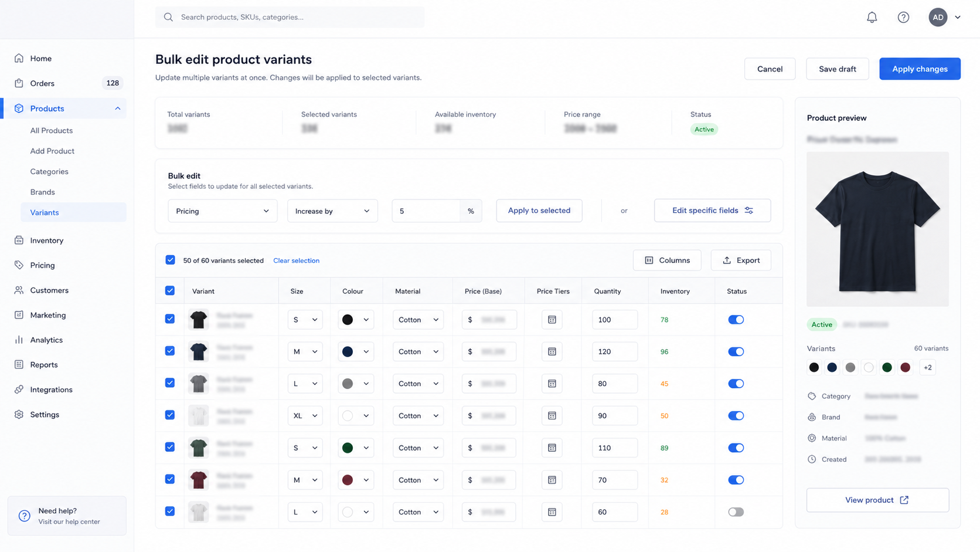Click Save draft button
This screenshot has width=980, height=552.
837,69
